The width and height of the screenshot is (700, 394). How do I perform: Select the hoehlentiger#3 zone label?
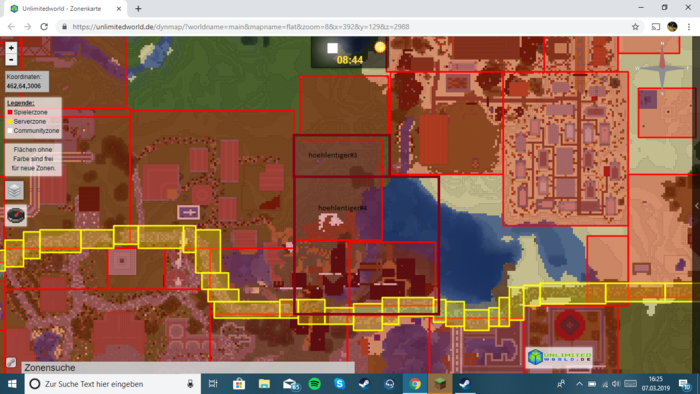point(333,155)
